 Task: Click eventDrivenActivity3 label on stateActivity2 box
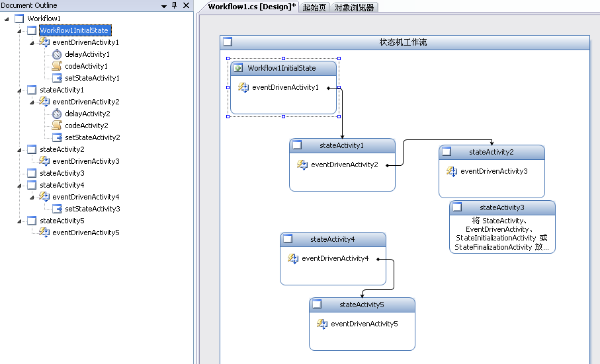pos(494,171)
